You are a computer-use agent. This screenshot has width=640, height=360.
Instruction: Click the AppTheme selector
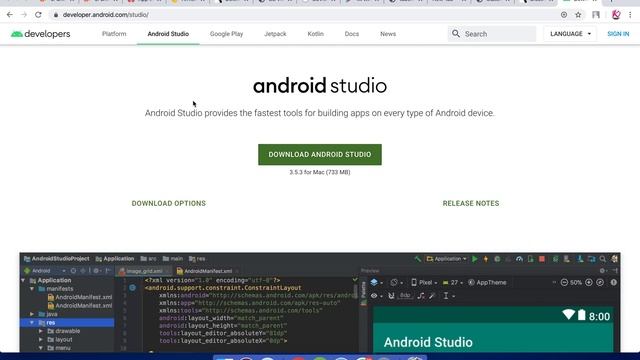pyautogui.click(x=487, y=282)
